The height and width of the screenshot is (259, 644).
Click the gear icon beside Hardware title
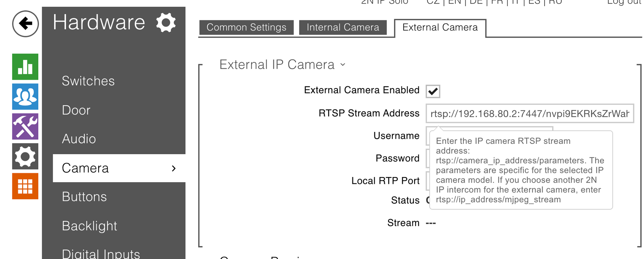[x=166, y=23]
